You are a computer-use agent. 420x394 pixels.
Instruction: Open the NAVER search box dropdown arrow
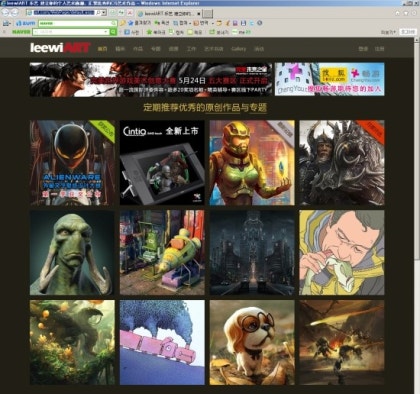coord(106,32)
